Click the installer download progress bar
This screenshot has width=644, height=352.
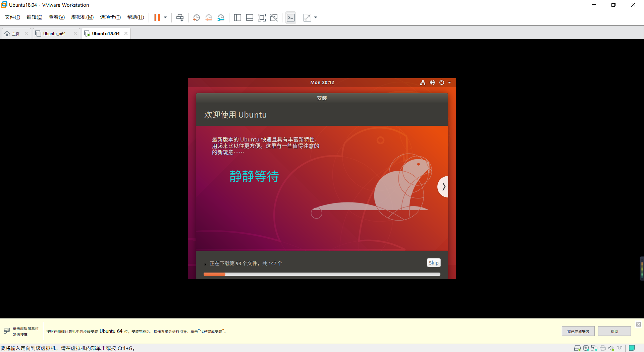(322, 274)
